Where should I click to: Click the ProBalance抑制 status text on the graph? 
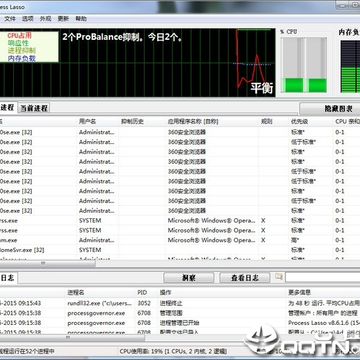pyautogui.click(x=123, y=37)
